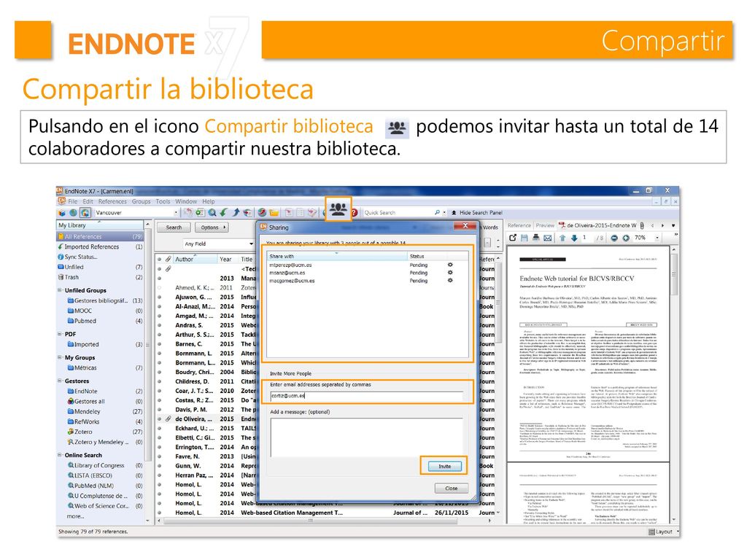
Task: Open the PDF zoom 70% dropdown
Action: (x=657, y=238)
